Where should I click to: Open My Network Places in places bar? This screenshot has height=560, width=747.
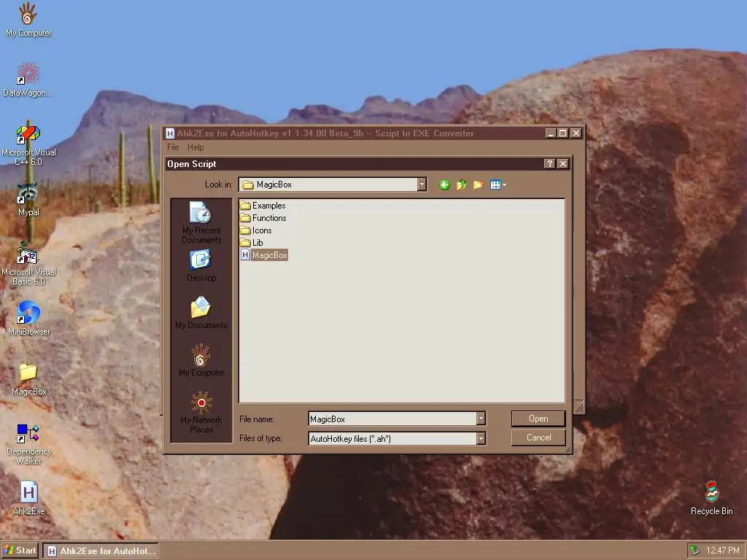(201, 413)
